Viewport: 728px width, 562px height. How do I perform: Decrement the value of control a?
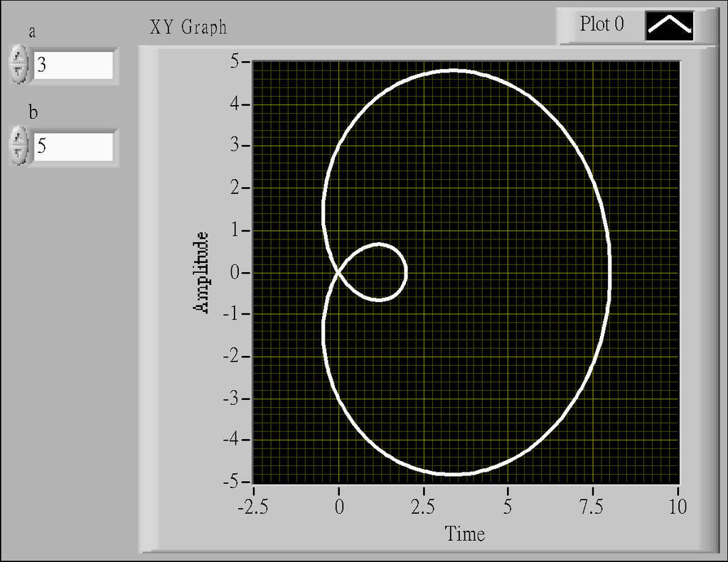(x=18, y=72)
